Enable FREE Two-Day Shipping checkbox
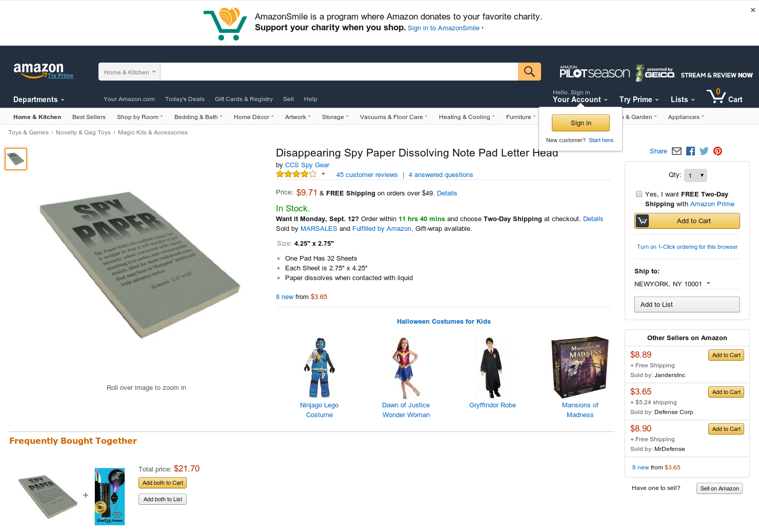 pos(639,194)
